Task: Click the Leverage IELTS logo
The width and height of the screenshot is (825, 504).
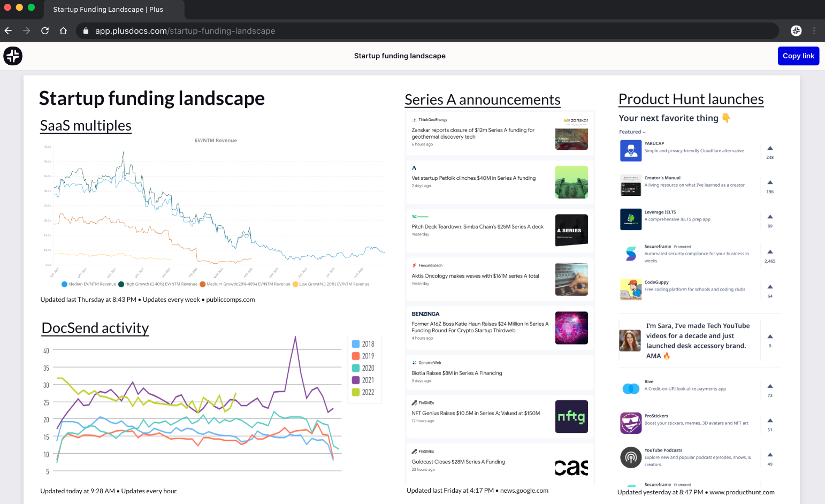Action: (631, 219)
